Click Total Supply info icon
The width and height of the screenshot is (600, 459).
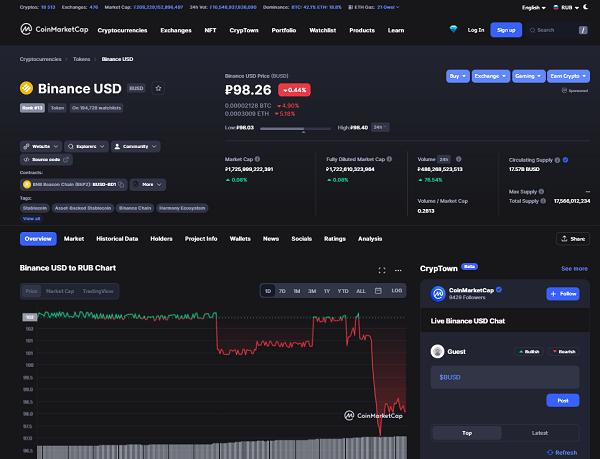(543, 201)
